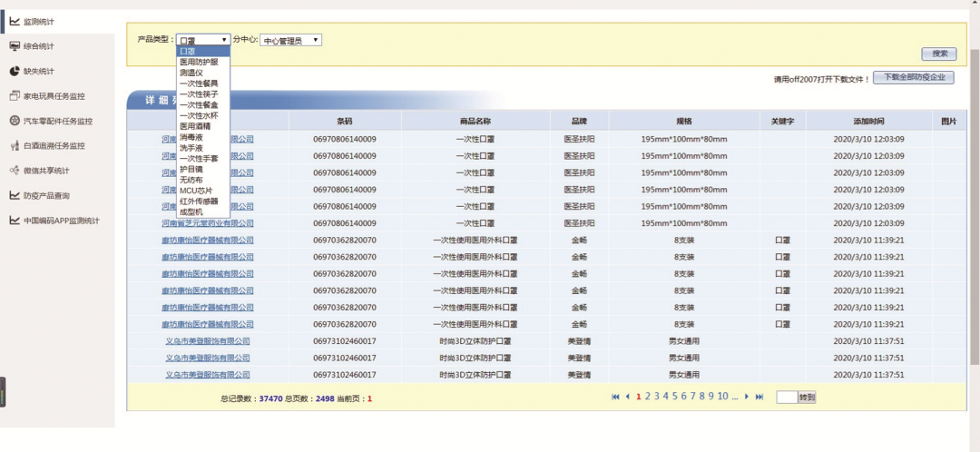Choose 一次性餐盒 from the product type list
Screen dimensions: 980x452
(203, 104)
